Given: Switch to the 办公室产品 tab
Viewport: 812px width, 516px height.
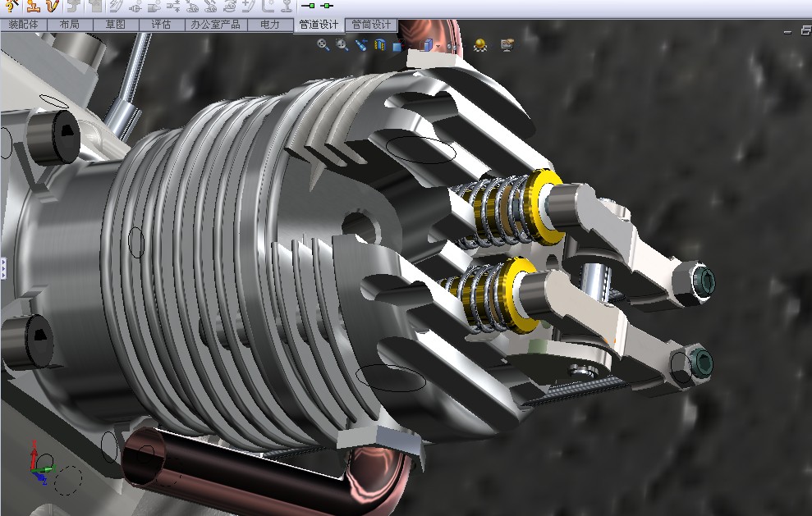Looking at the screenshot, I should (215, 25).
